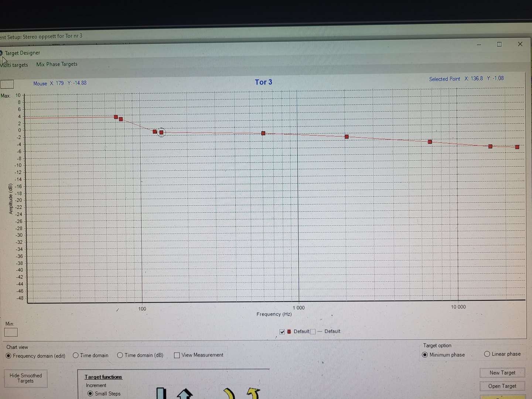Image resolution: width=532 pixels, height=399 pixels.
Task: Click the Max amplitude input box
Action: click(x=7, y=84)
